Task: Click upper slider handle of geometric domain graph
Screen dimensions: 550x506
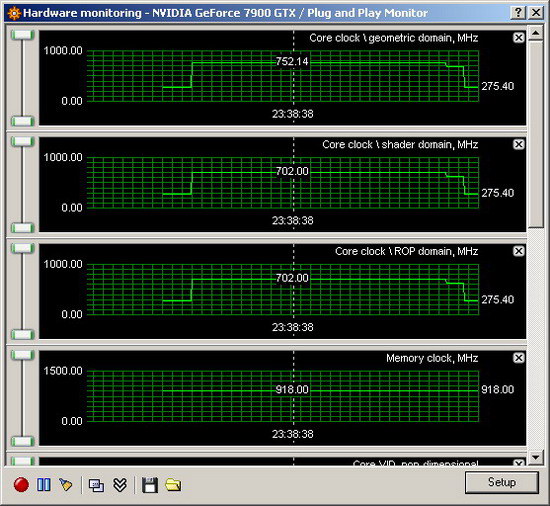Action: click(22, 35)
